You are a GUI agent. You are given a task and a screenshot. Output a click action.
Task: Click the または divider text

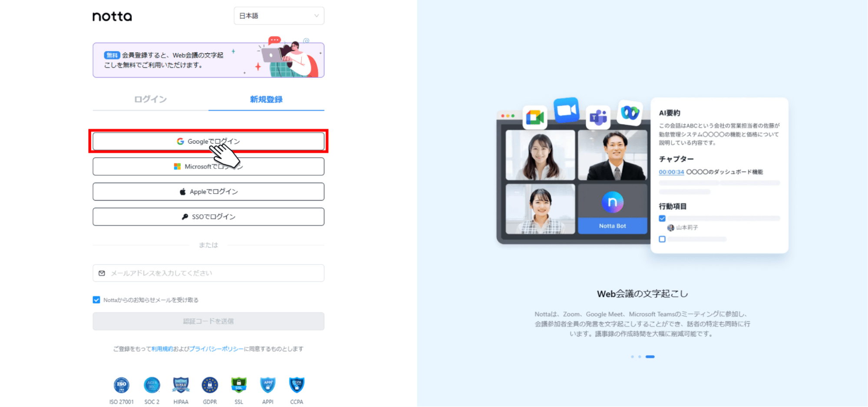[208, 245]
